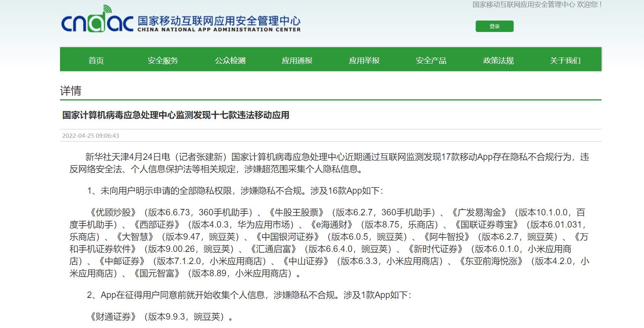Click the text 《财通证券》

pyautogui.click(x=113, y=317)
